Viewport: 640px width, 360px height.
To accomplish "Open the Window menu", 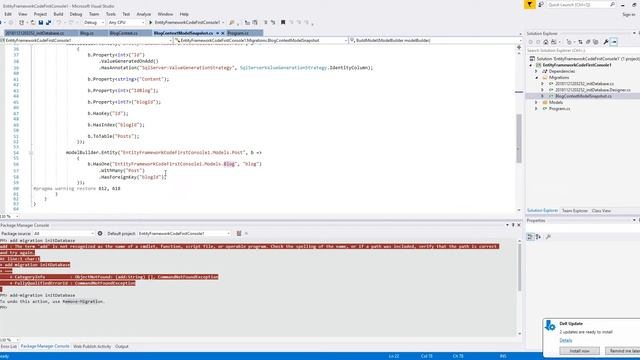I will click(x=165, y=14).
